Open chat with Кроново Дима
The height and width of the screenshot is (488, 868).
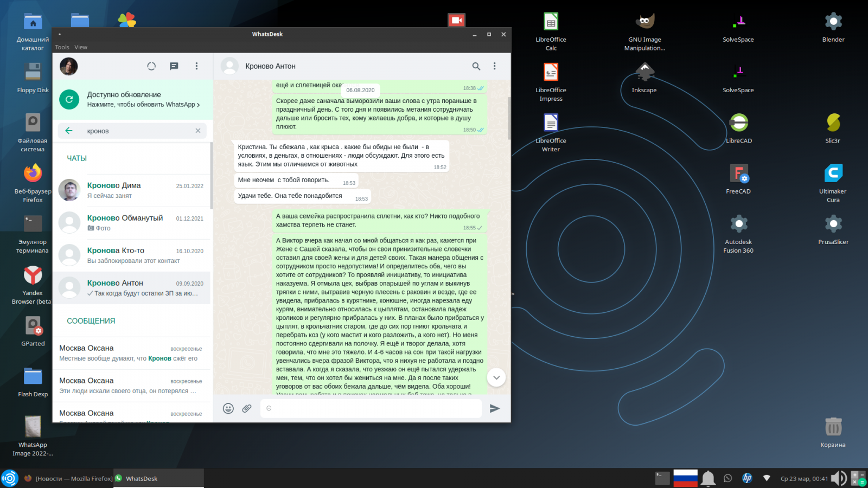point(133,190)
